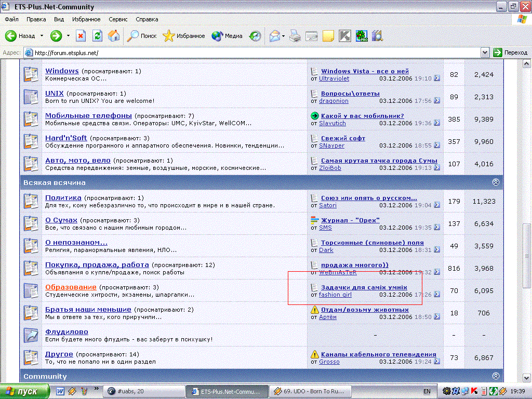Viewport: 532px width, 399px height.
Task: Open the Образование forum link
Action: pos(71,287)
